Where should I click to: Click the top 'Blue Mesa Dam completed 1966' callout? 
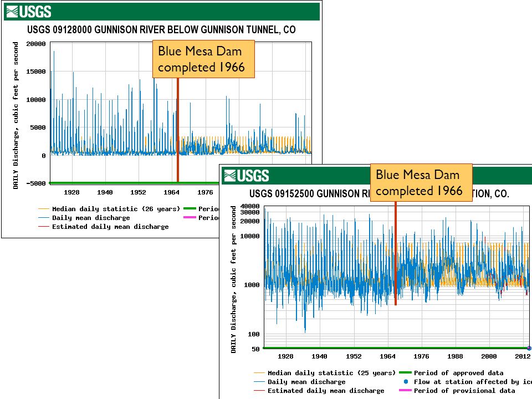pos(203,59)
